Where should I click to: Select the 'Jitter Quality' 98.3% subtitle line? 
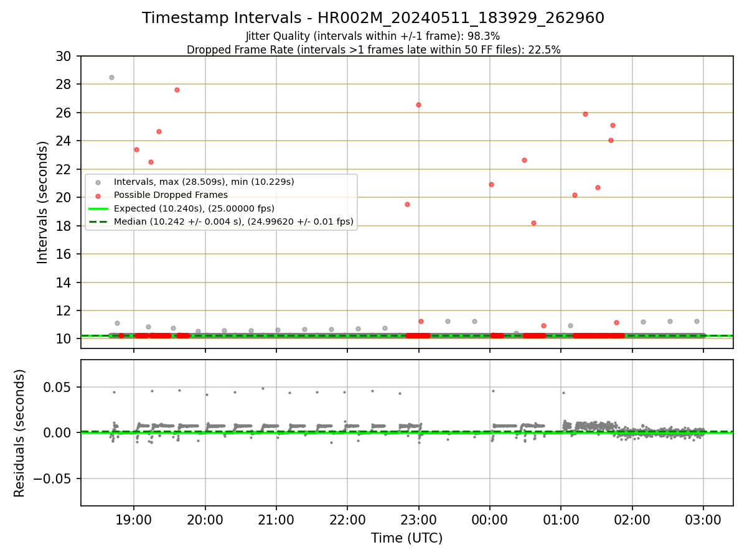click(x=373, y=36)
